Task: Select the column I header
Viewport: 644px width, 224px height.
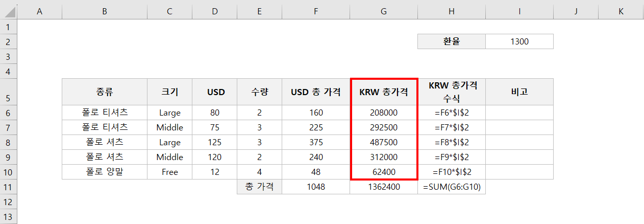Action: click(x=519, y=11)
